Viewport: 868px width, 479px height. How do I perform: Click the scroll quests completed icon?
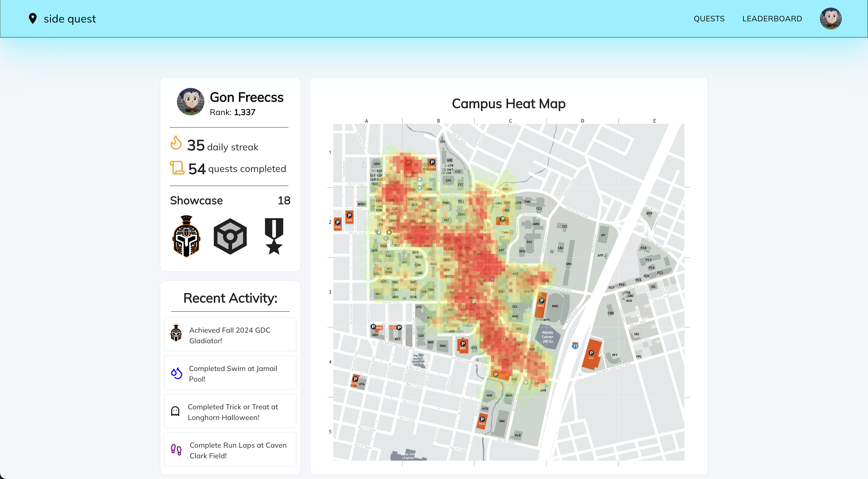click(x=177, y=168)
